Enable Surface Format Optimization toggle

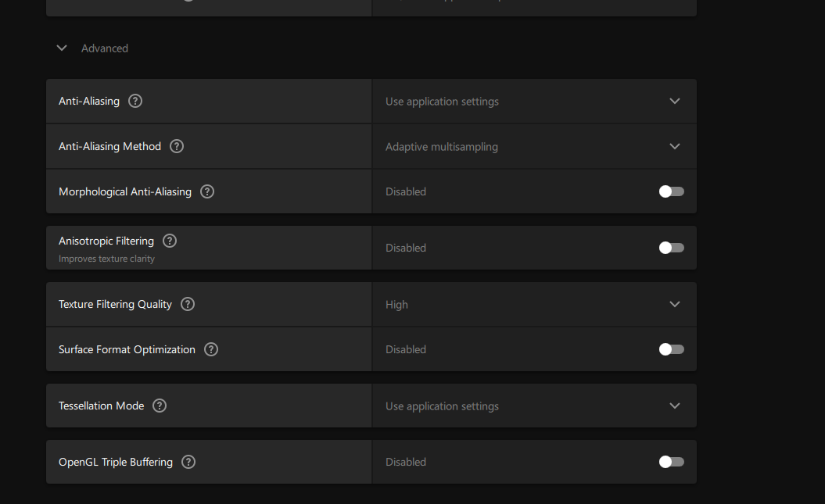pos(671,349)
